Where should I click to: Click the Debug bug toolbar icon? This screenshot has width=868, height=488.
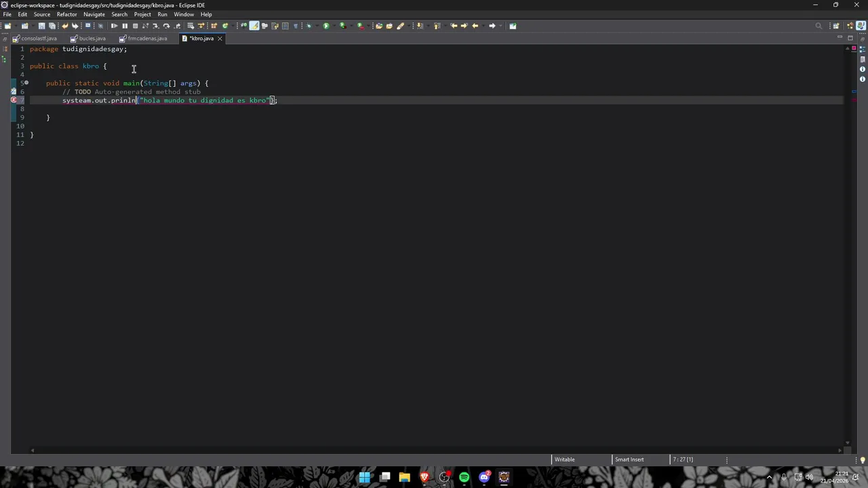pos(309,26)
